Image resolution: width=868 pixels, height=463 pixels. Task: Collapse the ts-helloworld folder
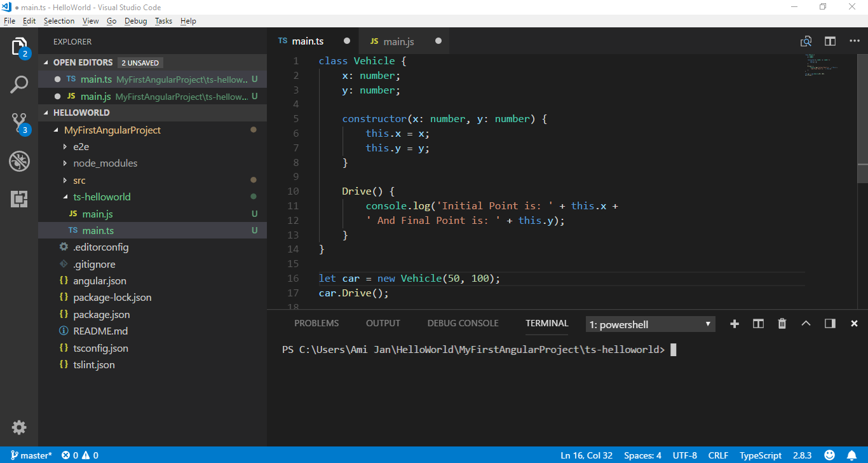[65, 197]
